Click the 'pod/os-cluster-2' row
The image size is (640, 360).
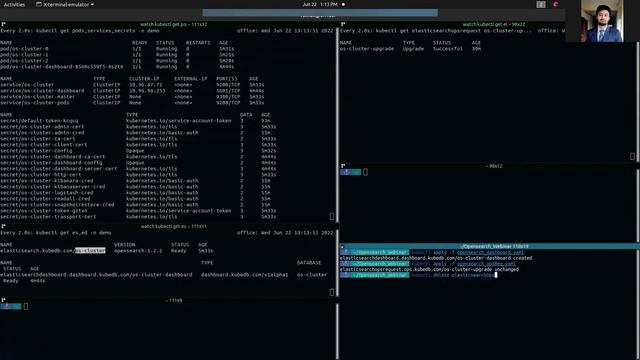(117, 61)
